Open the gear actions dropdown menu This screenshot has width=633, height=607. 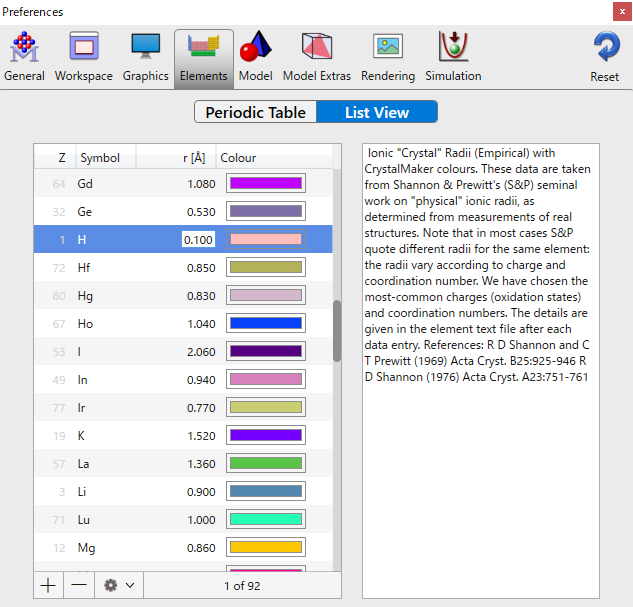119,585
